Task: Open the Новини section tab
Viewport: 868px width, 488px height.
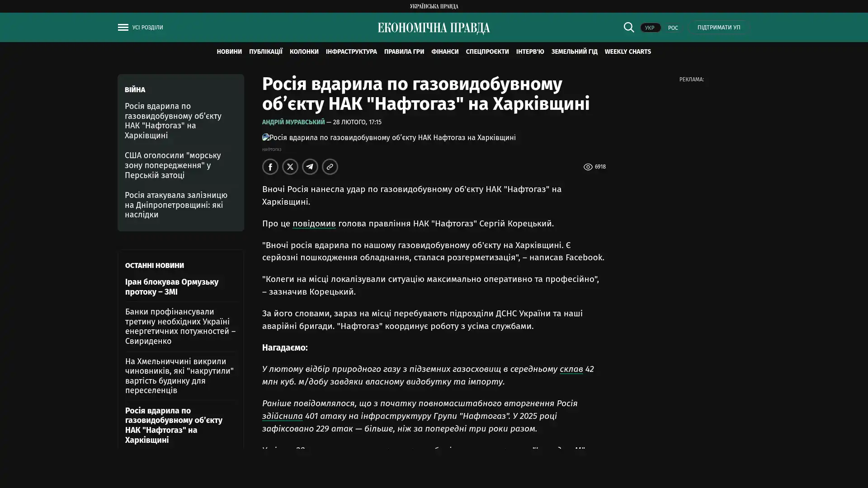Action: [x=229, y=52]
